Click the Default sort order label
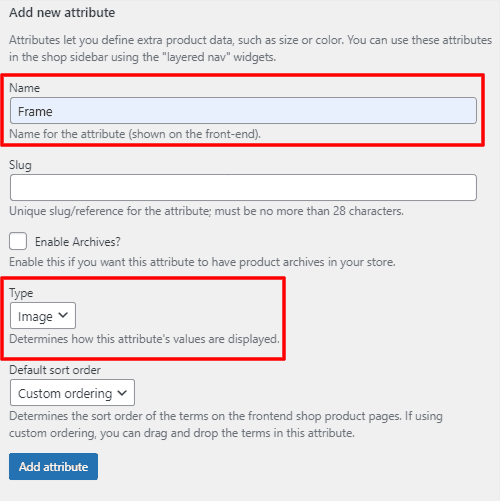Viewport: 500px width, 501px height. point(55,370)
